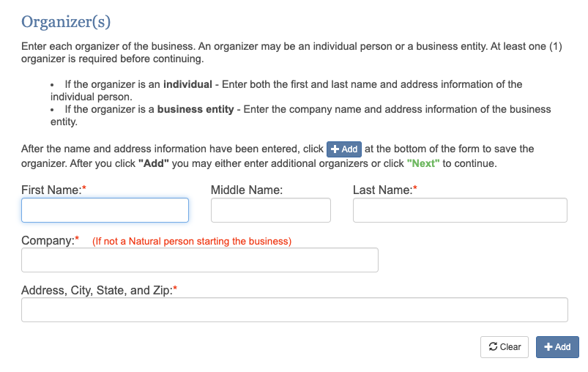Focus the First Name input field
The height and width of the screenshot is (372, 588).
[105, 210]
